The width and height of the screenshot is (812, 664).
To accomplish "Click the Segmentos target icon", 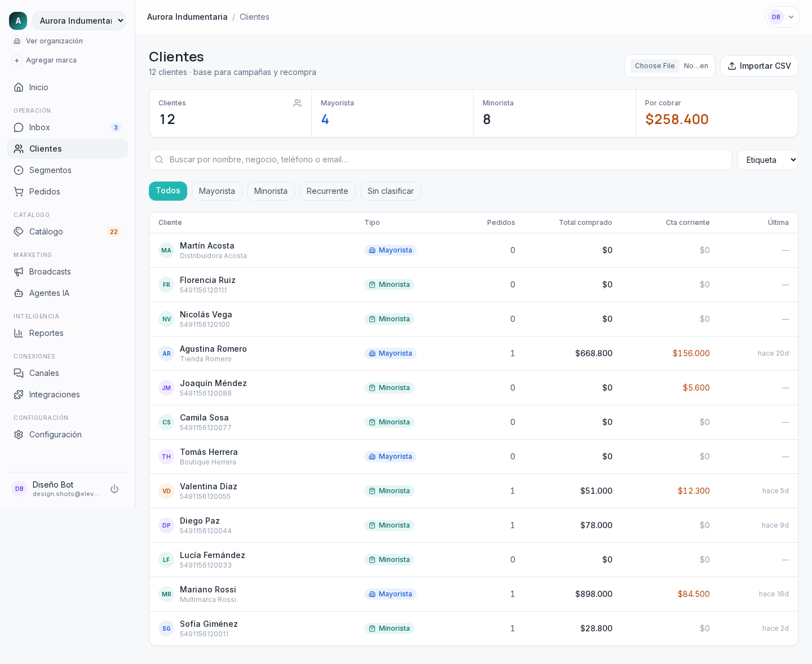I will point(19,170).
